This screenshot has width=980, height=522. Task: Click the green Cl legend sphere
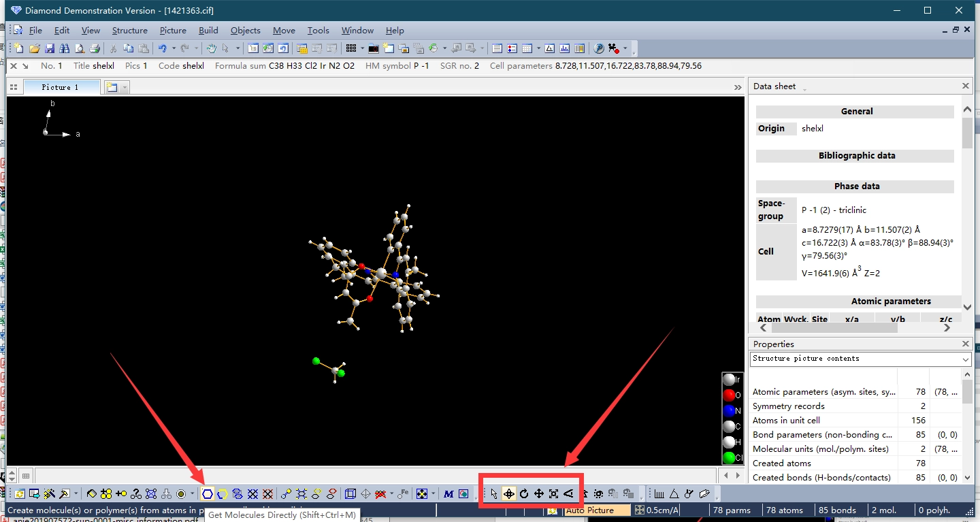[729, 458]
